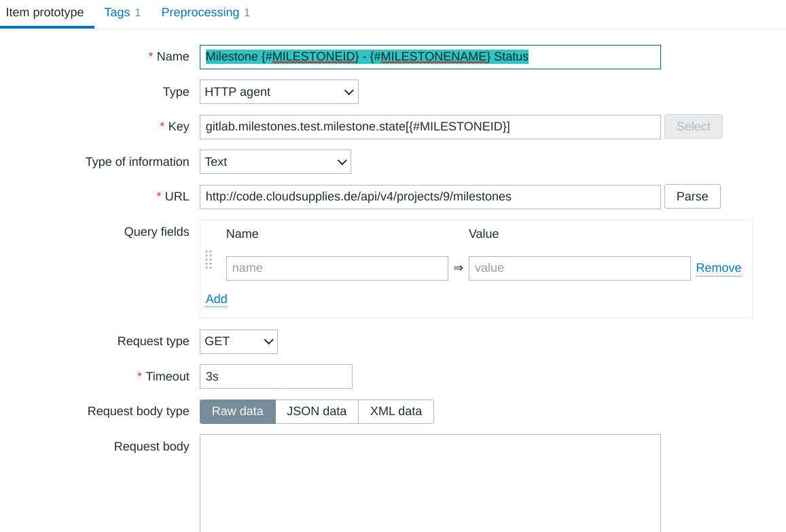The height and width of the screenshot is (532, 786).
Task: Stay on the Item prototype tab
Action: (x=45, y=13)
